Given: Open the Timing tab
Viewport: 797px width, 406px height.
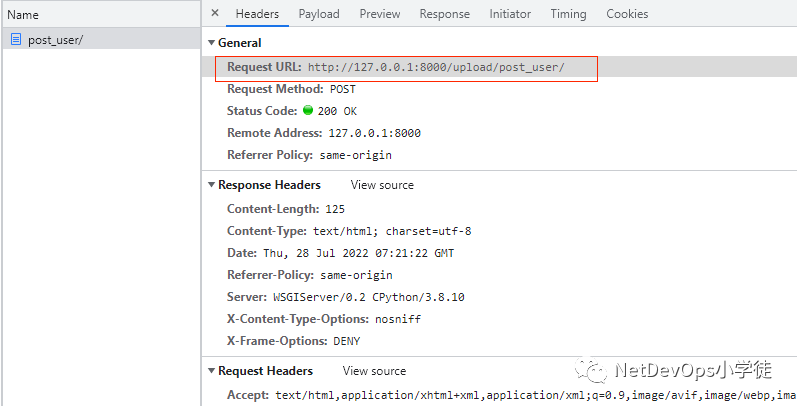Looking at the screenshot, I should pyautogui.click(x=569, y=14).
